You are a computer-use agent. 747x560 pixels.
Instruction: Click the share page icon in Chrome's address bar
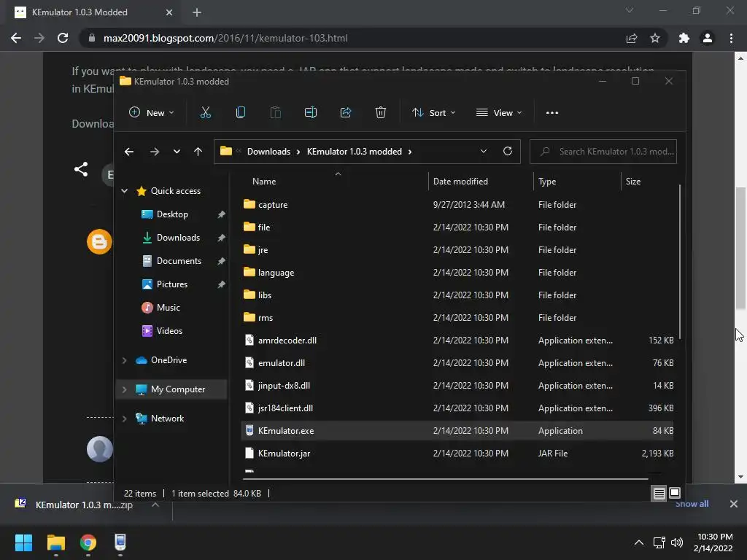(x=632, y=38)
